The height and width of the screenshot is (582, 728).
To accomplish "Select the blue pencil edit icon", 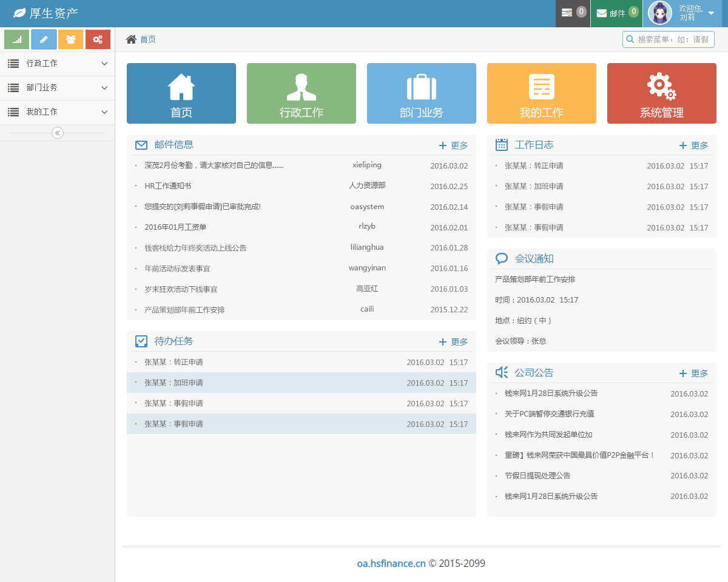I will [x=44, y=39].
